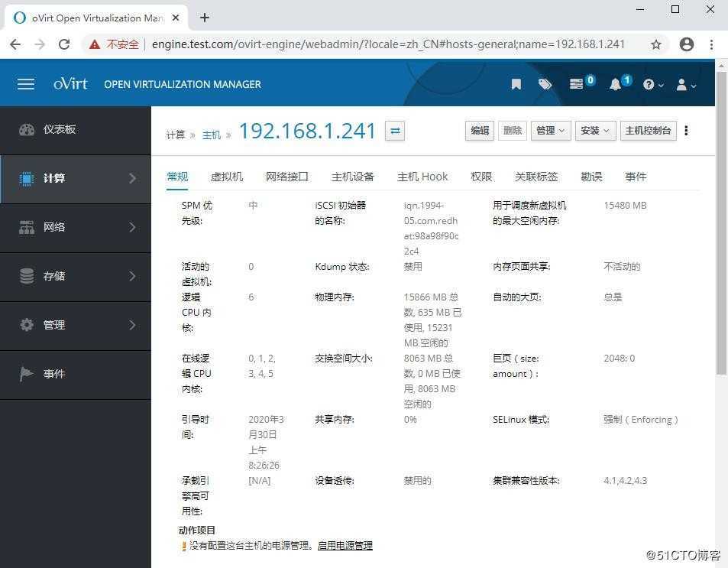
Task: Open the kebab menu beside 主机控制台
Action: 686,131
